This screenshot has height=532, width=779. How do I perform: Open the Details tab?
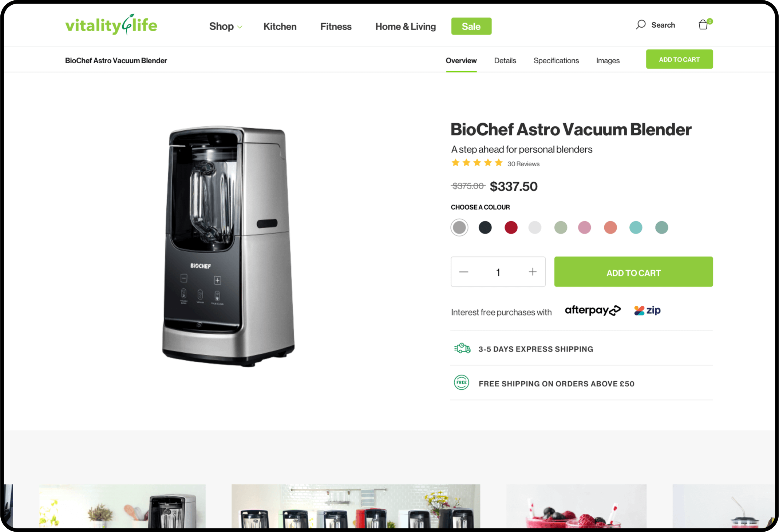coord(505,61)
